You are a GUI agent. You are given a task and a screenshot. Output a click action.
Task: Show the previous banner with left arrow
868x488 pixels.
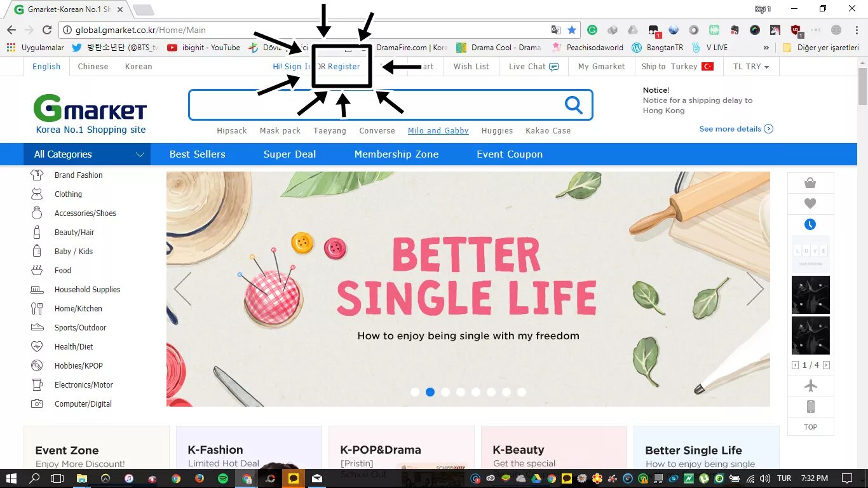point(183,288)
